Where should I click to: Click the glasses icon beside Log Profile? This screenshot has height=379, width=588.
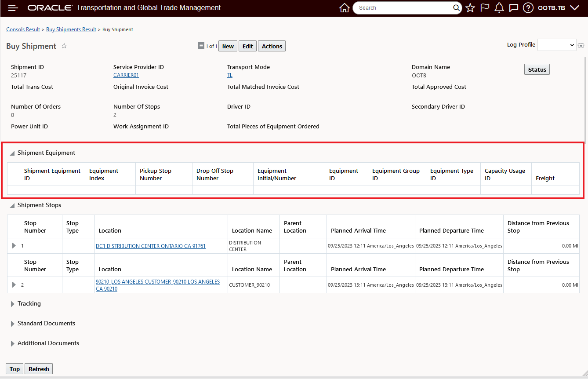coord(581,45)
